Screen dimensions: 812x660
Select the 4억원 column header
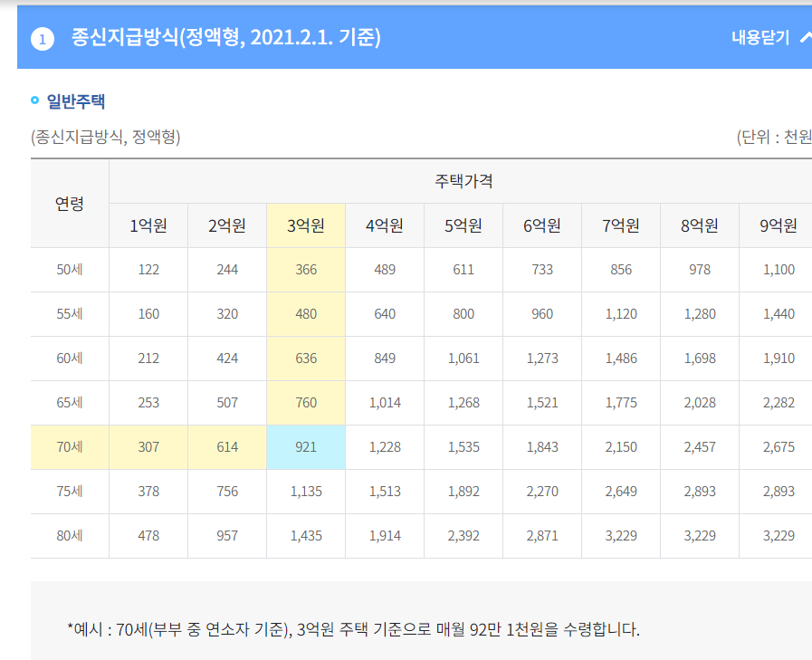tap(384, 225)
